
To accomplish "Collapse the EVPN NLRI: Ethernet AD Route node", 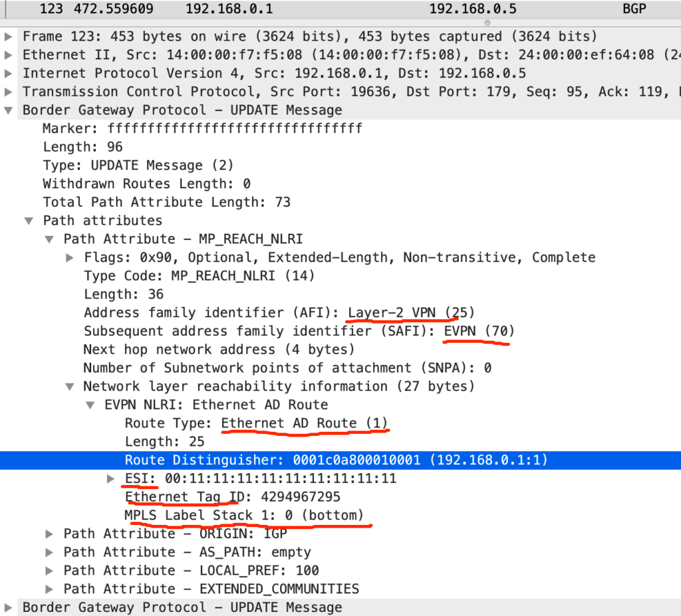I will (90, 405).
